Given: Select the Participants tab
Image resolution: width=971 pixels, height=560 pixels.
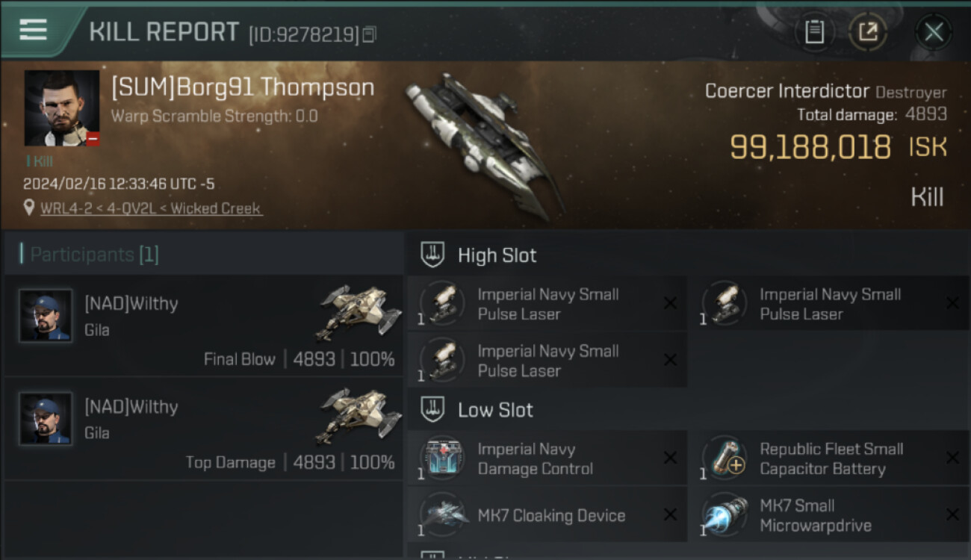Looking at the screenshot, I should point(94,255).
